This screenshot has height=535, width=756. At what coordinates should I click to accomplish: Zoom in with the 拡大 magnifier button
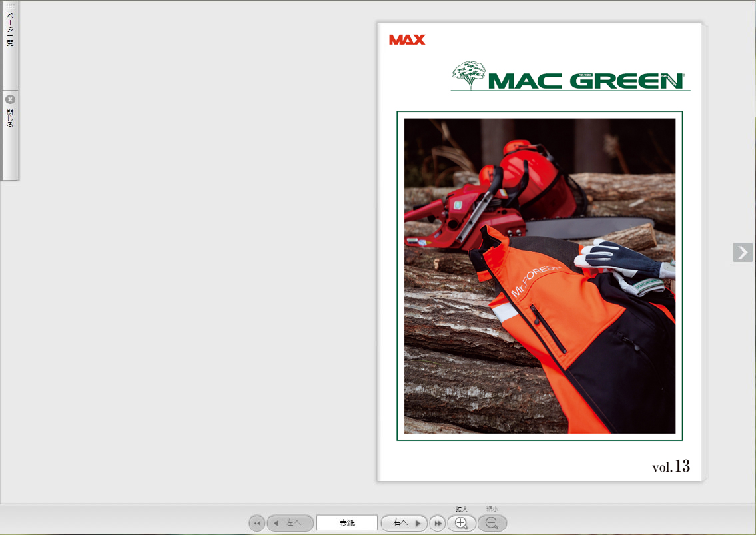tap(461, 523)
